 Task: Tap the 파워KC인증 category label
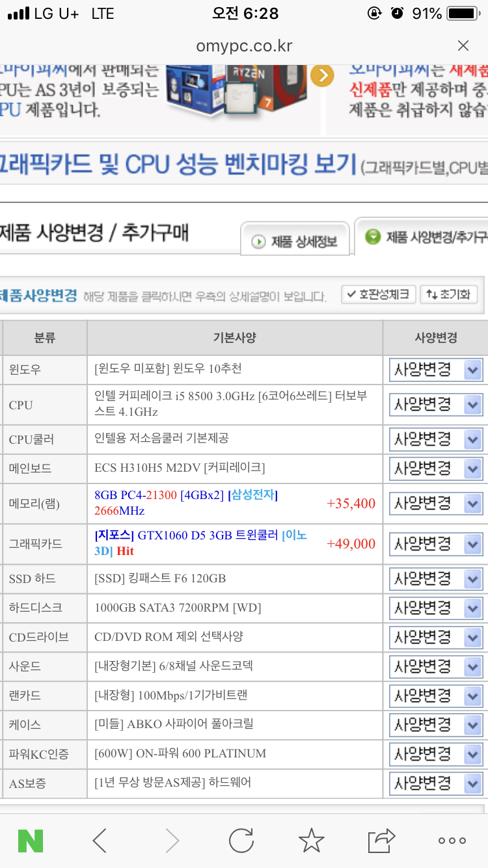click(38, 754)
